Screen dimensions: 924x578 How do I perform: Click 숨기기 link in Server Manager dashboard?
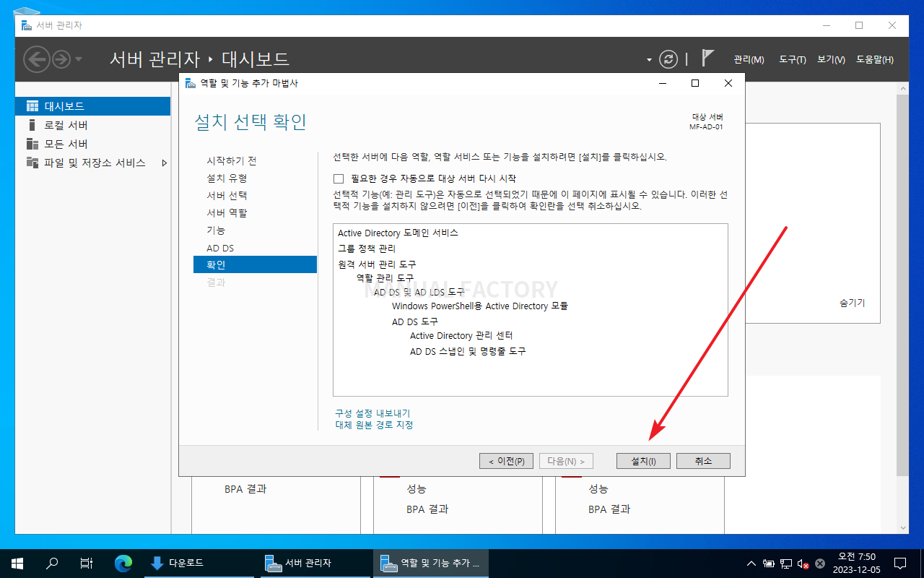(x=852, y=303)
